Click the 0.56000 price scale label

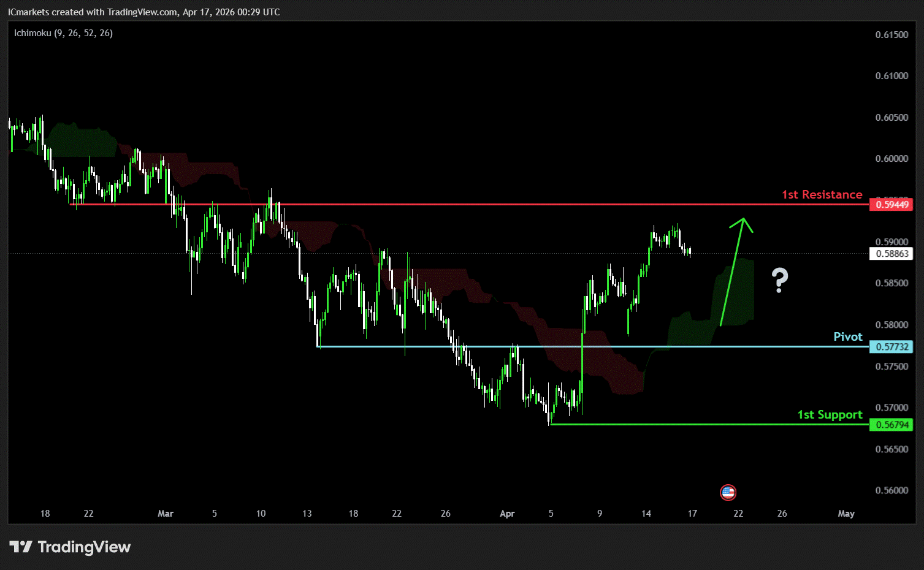[x=892, y=490]
